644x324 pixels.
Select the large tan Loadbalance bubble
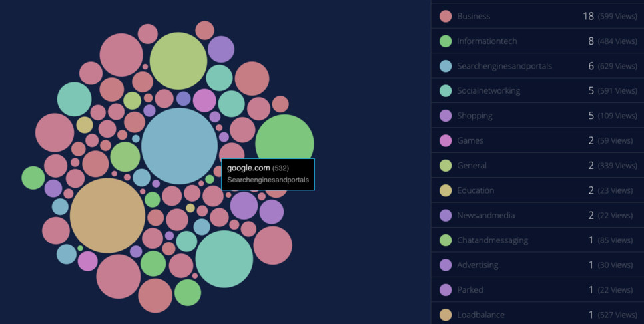pos(107,215)
